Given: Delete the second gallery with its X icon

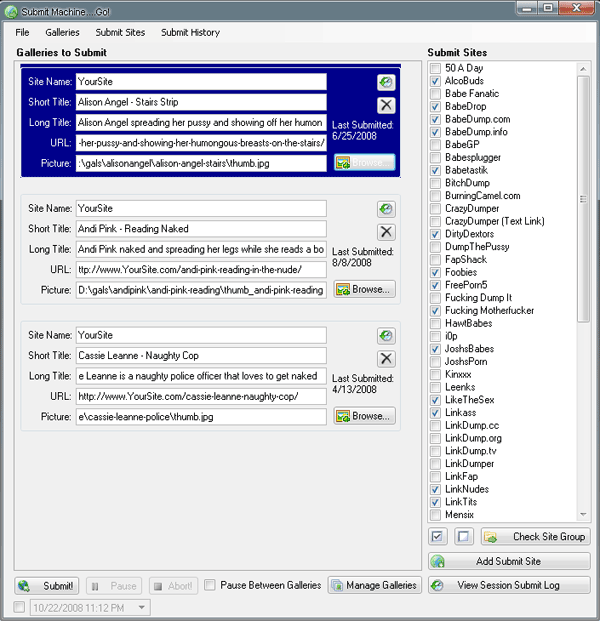Looking at the screenshot, I should 386,232.
